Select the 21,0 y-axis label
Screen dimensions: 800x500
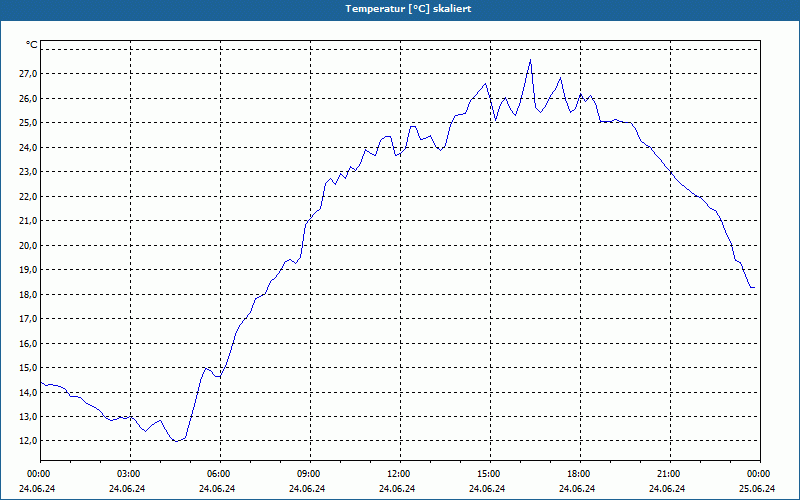point(28,221)
